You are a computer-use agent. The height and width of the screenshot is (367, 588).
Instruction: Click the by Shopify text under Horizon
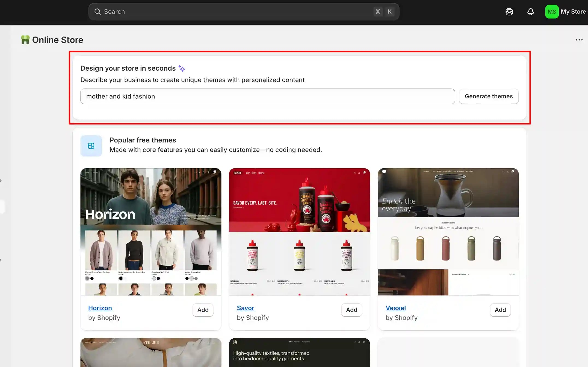(104, 318)
